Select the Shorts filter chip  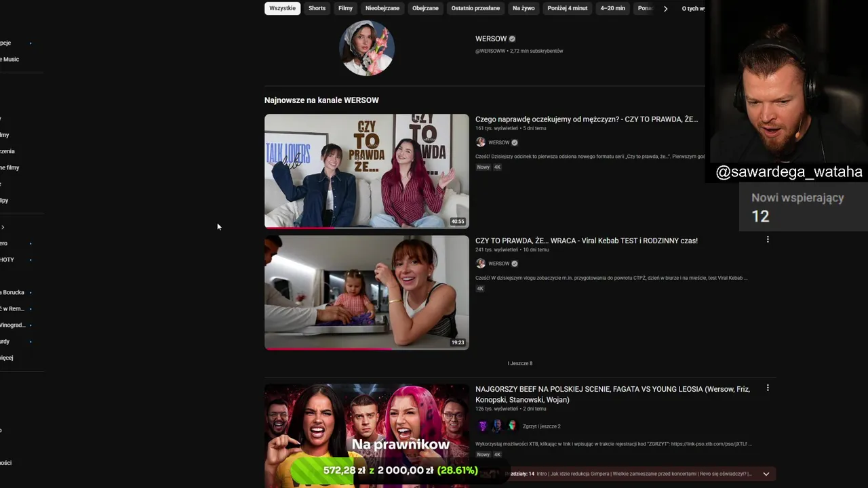click(317, 8)
